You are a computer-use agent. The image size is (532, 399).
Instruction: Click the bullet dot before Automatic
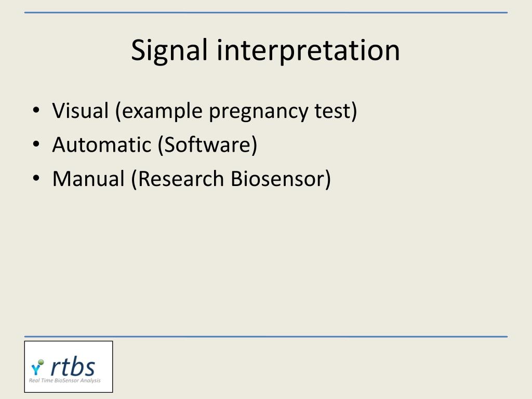click(x=36, y=144)
